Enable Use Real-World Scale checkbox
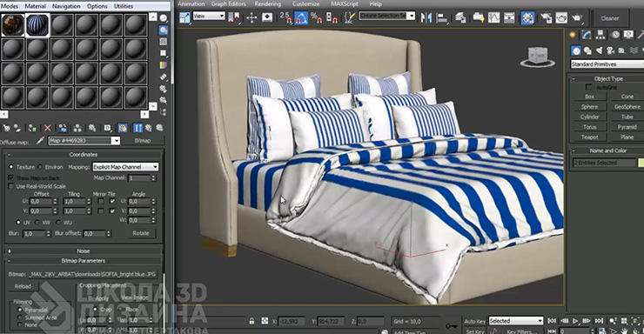 (11, 186)
